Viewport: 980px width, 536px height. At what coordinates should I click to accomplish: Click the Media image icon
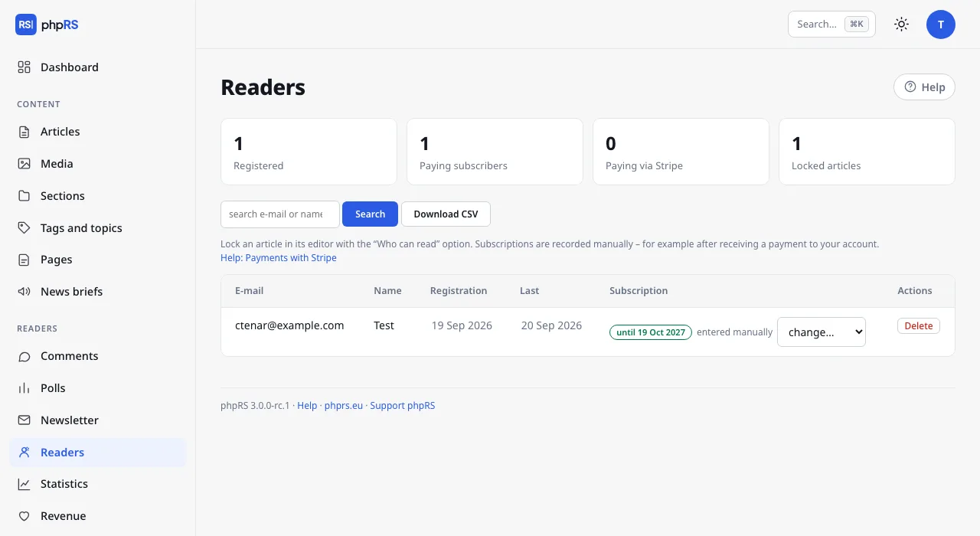pyautogui.click(x=24, y=164)
